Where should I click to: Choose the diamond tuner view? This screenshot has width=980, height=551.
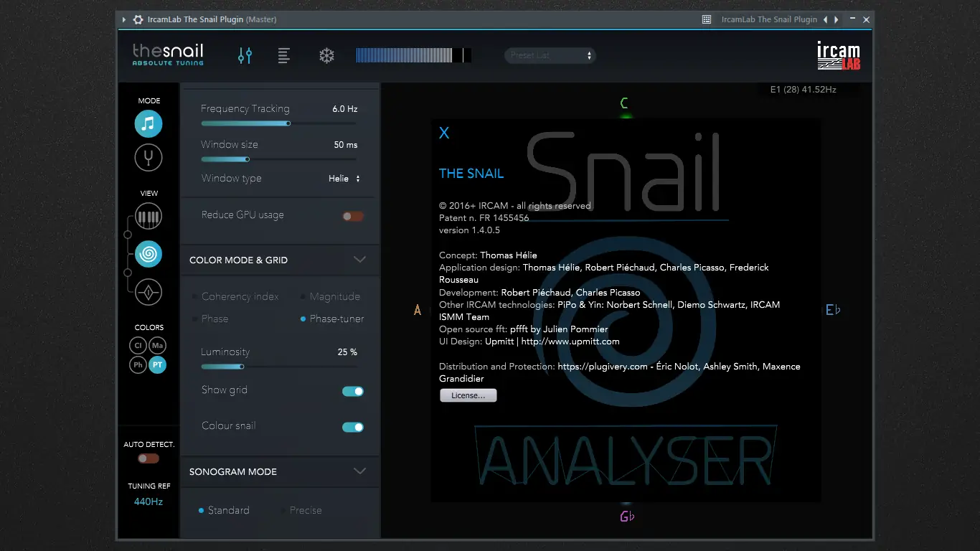(149, 292)
